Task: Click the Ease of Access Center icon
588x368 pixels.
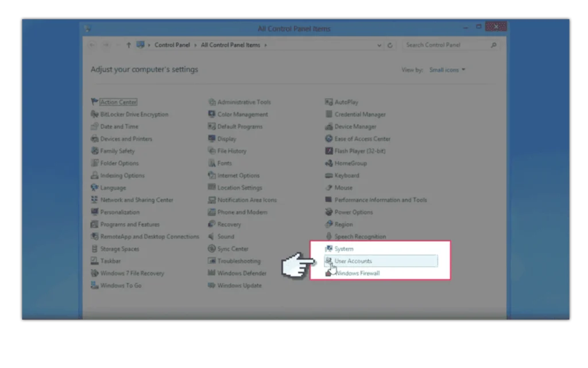Action: tap(329, 139)
